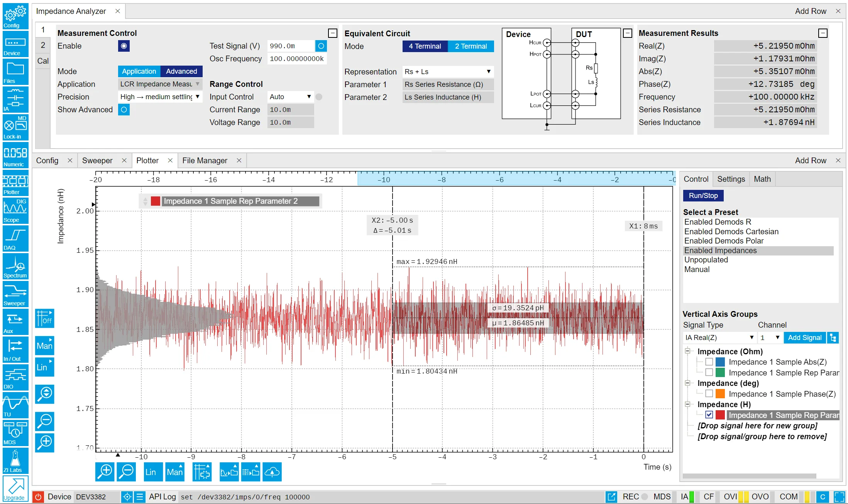848x504 pixels.
Task: Switch to the Config tab
Action: 47,161
